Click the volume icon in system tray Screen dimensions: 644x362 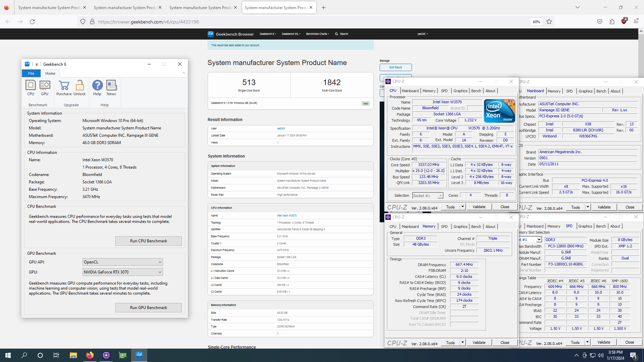click(x=601, y=355)
